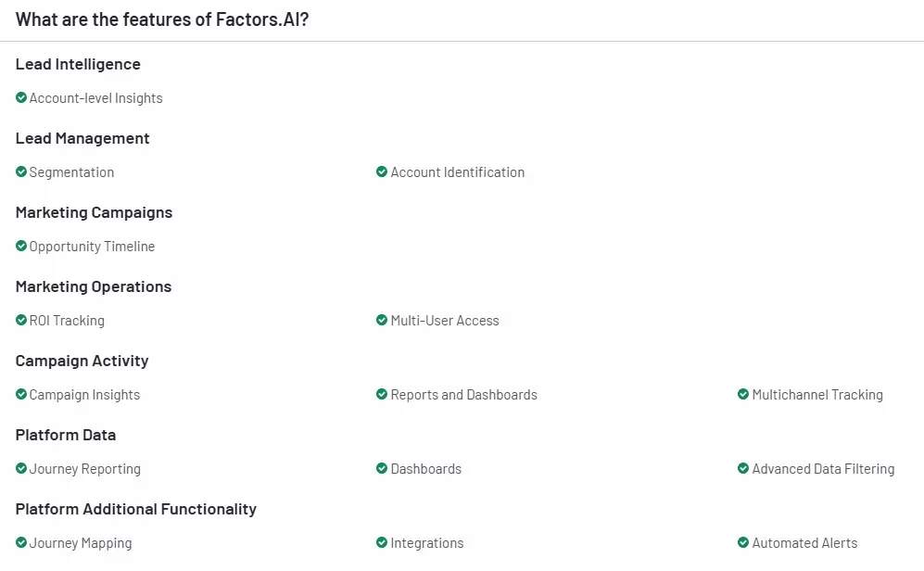Viewport: 924px width, 571px height.
Task: Click the Platform Additional Functionality heading
Action: pyautogui.click(x=136, y=509)
